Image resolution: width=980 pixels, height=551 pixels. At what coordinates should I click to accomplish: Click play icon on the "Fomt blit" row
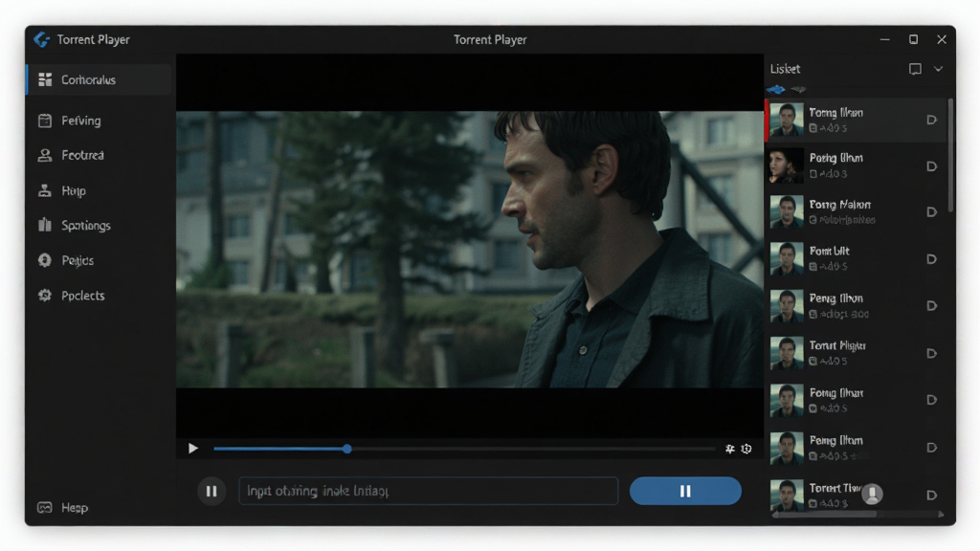tap(931, 259)
